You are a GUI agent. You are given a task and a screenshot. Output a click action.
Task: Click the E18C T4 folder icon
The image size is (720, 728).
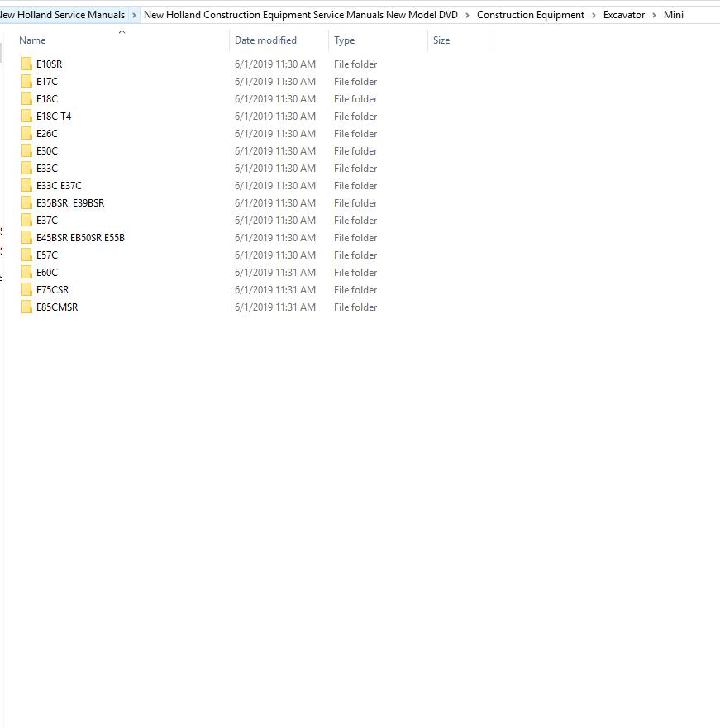tap(27, 116)
